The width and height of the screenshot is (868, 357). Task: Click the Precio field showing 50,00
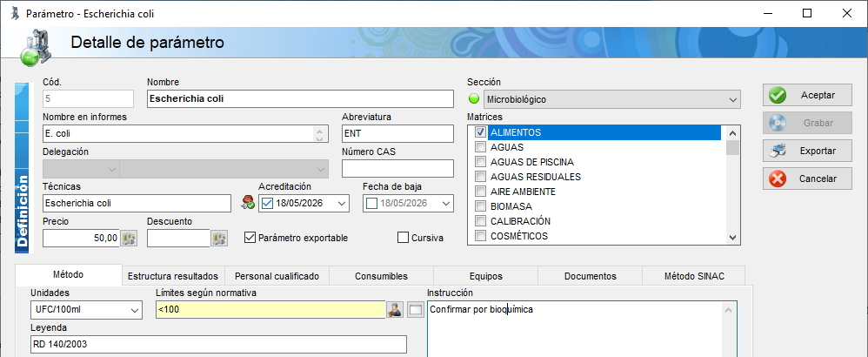click(x=82, y=239)
